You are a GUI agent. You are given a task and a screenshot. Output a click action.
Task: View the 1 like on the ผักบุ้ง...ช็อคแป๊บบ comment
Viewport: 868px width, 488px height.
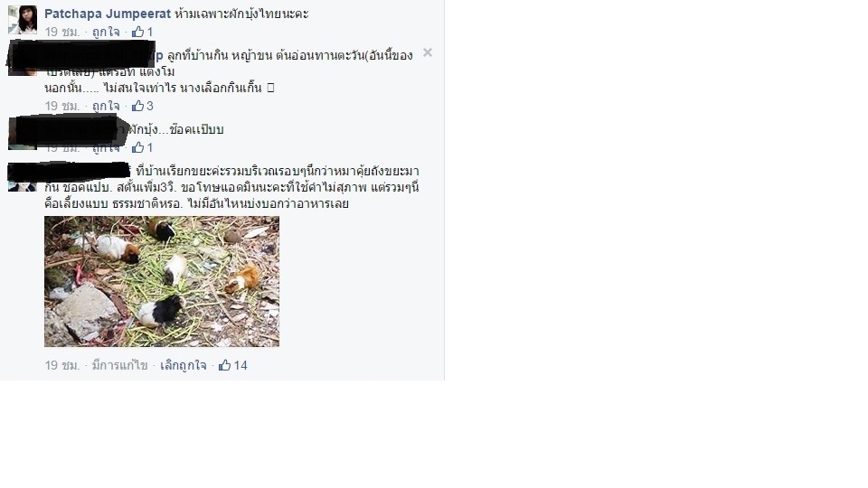(x=142, y=147)
